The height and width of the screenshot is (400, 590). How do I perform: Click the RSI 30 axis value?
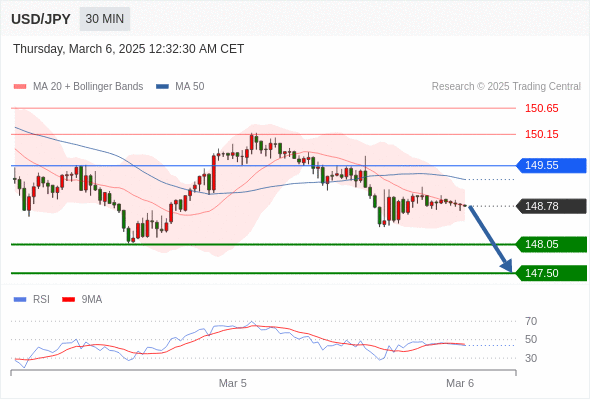coord(531,358)
